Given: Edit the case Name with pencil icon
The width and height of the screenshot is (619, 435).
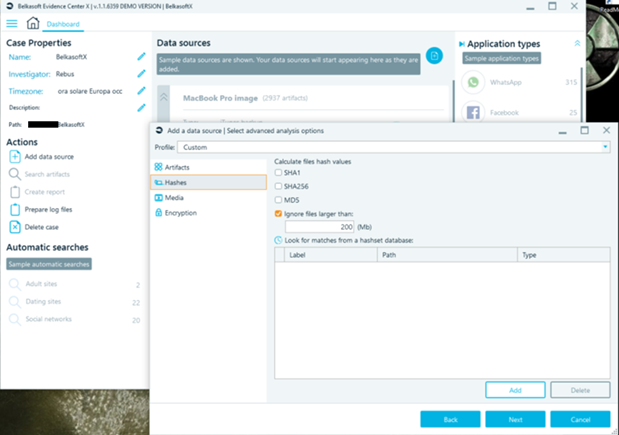Looking at the screenshot, I should (141, 57).
